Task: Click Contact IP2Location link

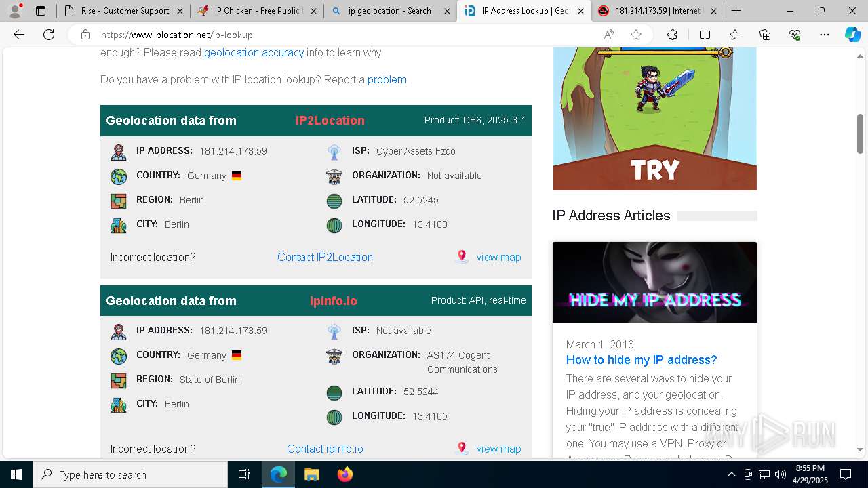Action: point(325,257)
